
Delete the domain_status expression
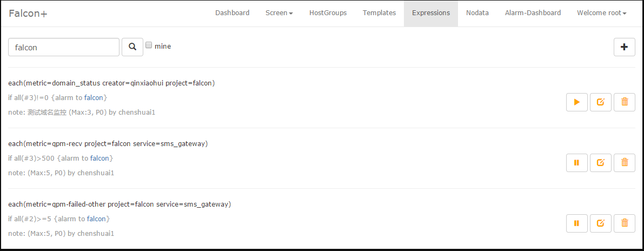[625, 102]
